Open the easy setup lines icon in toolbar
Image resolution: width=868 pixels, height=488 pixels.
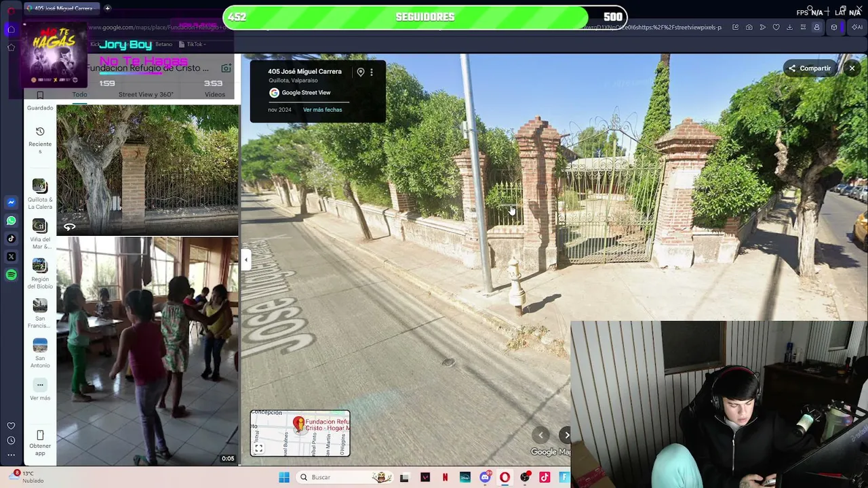click(803, 27)
